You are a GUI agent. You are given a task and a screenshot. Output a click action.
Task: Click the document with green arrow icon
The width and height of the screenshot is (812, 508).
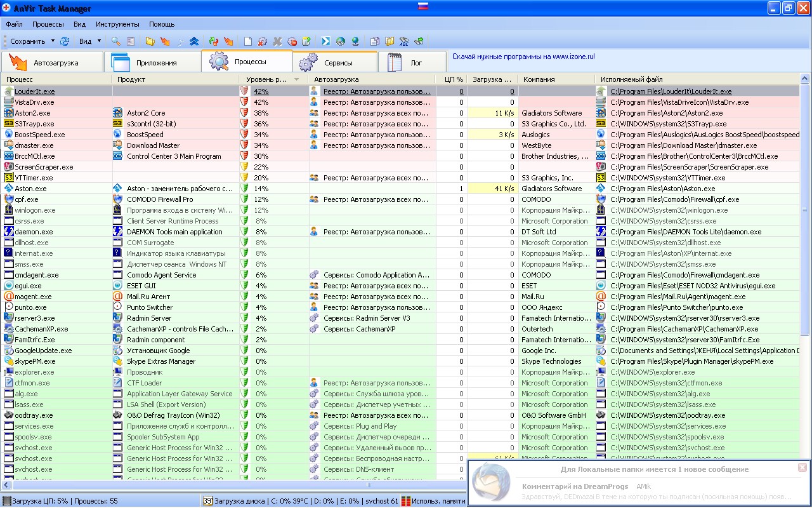pyautogui.click(x=306, y=41)
